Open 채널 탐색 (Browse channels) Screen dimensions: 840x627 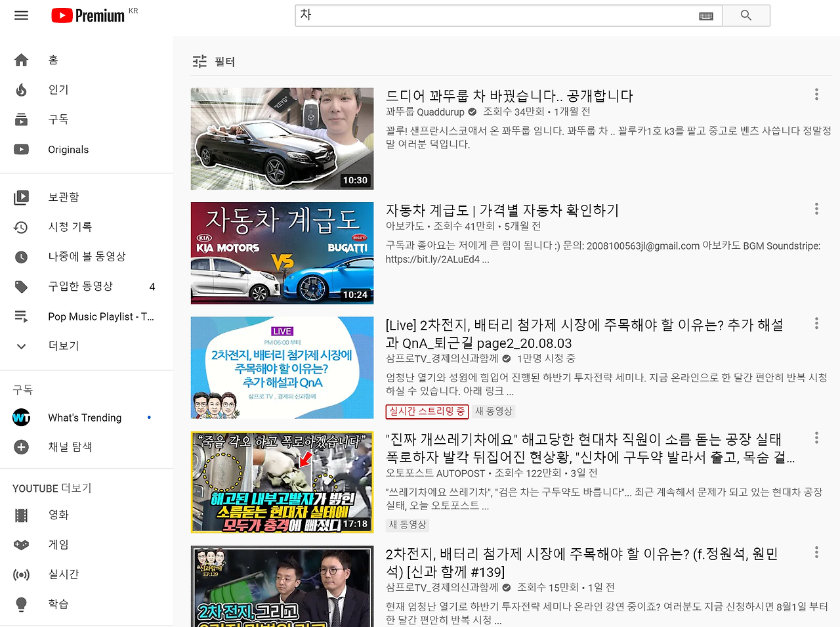pyautogui.click(x=21, y=446)
